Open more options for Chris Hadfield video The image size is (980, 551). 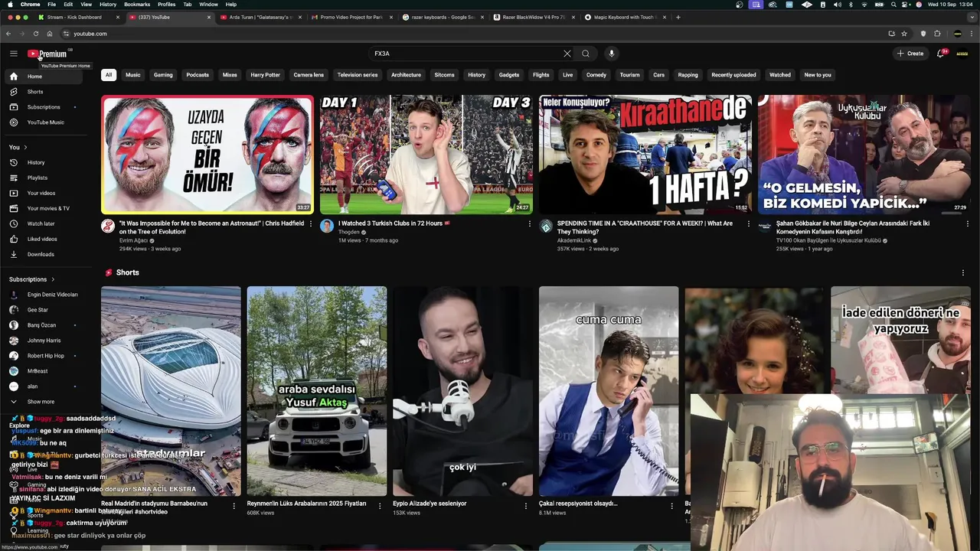coord(310,224)
